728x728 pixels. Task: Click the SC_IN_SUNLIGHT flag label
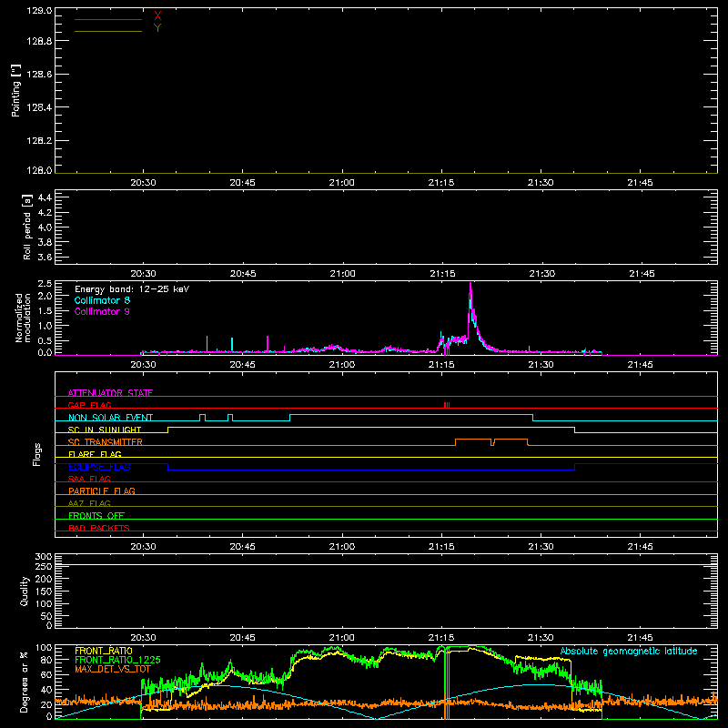click(105, 430)
